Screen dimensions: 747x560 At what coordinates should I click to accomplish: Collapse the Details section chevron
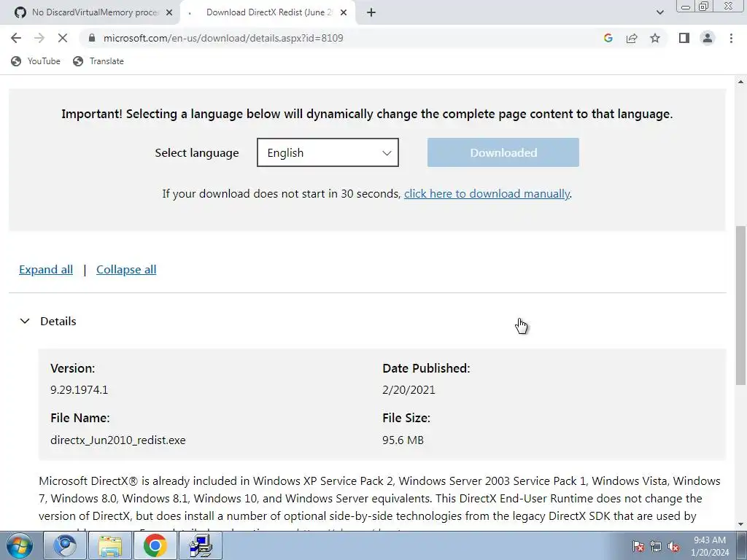25,322
